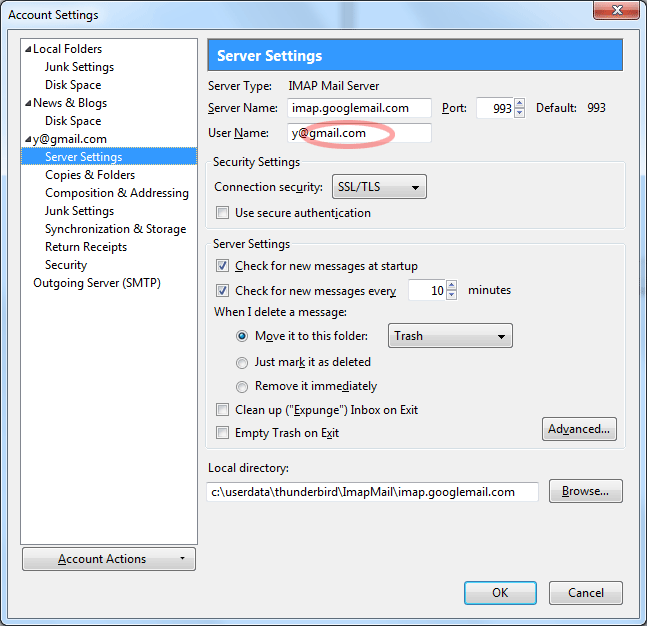This screenshot has height=626, width=647.
Task: Browse for a local directory
Action: pyautogui.click(x=586, y=491)
